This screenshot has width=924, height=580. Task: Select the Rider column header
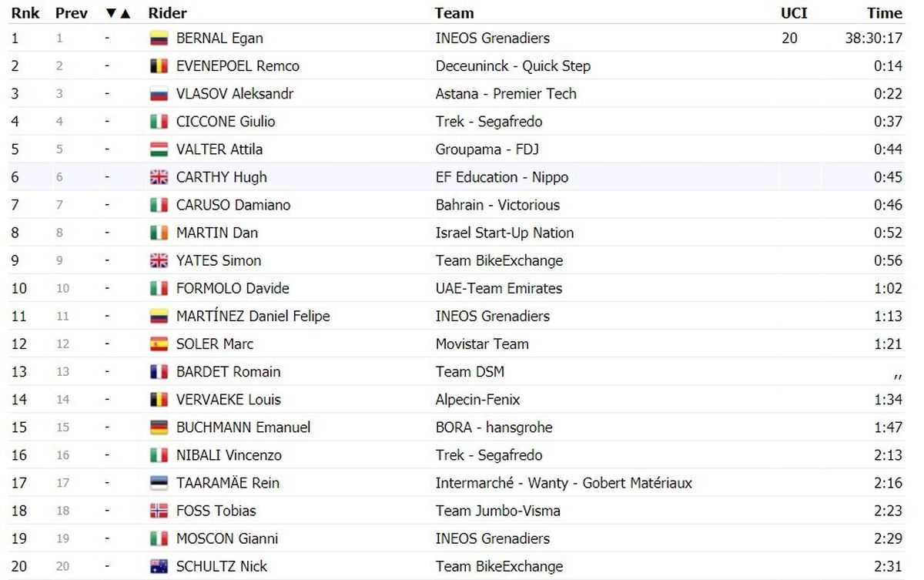tap(168, 13)
